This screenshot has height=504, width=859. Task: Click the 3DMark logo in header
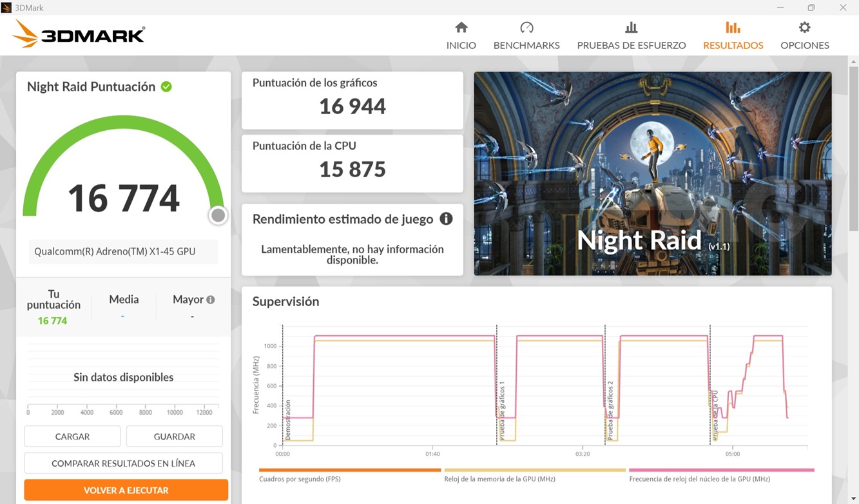(x=79, y=34)
